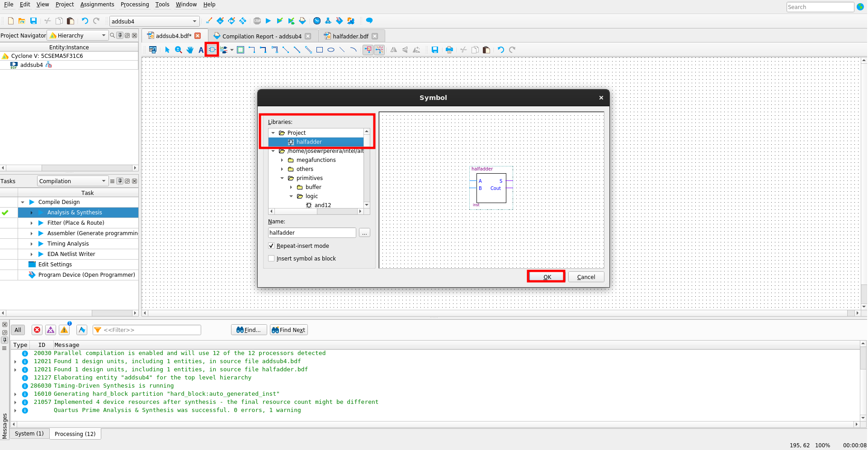This screenshot has width=868, height=450.
Task: Click the Start Compilation play icon
Action: 268,21
